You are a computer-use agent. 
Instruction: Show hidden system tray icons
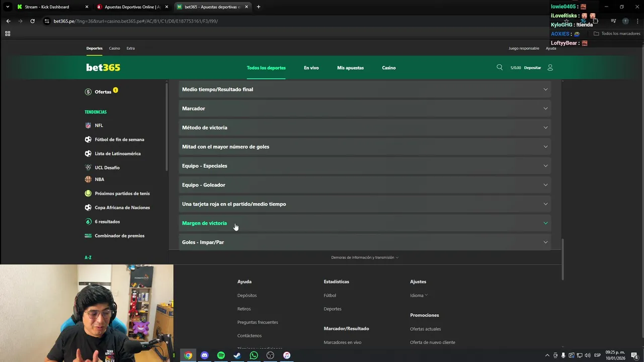click(x=547, y=355)
